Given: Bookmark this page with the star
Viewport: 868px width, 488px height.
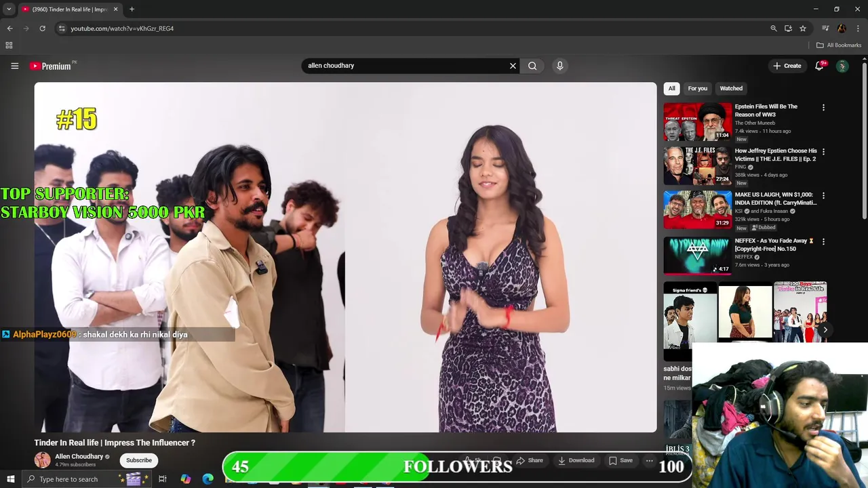Looking at the screenshot, I should click(803, 28).
